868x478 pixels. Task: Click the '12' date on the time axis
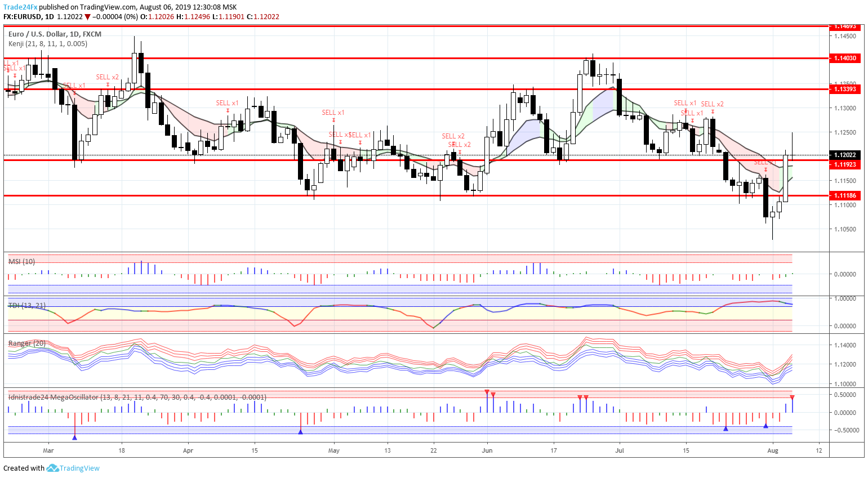pos(819,450)
